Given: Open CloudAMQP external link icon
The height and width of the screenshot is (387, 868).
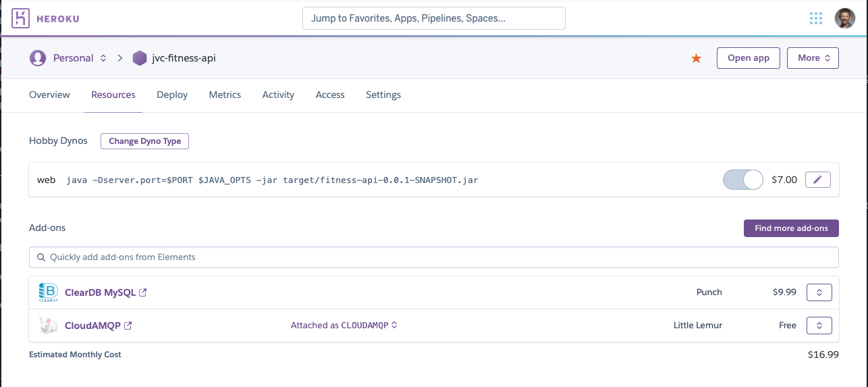Looking at the screenshot, I should click(128, 326).
